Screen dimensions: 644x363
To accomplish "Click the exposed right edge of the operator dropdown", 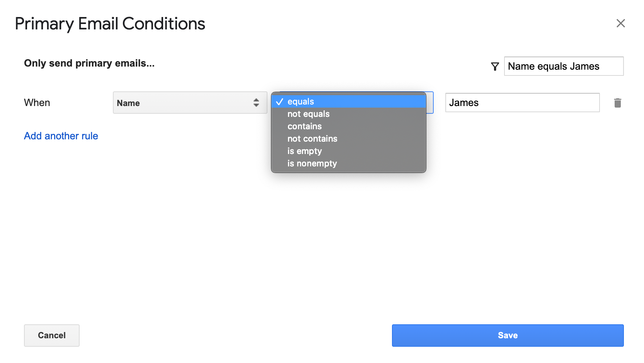I will click(430, 103).
